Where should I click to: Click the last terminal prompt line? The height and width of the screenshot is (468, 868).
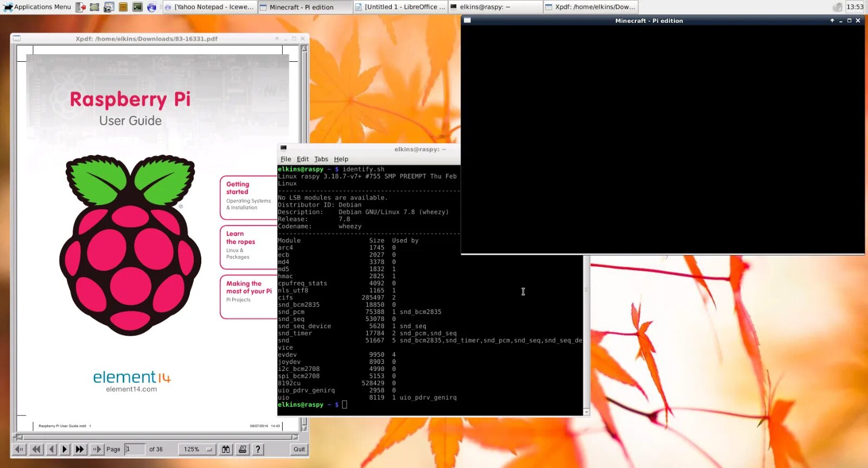[312, 405]
